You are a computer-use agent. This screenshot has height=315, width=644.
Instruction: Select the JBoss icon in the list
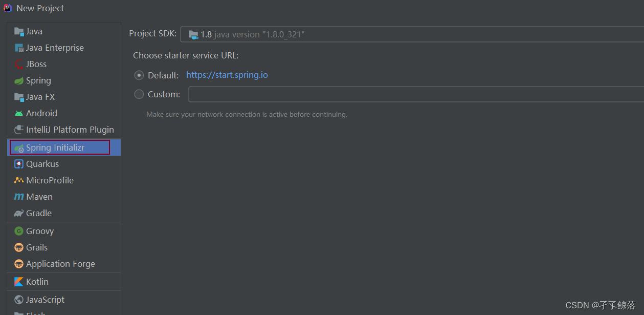point(19,64)
